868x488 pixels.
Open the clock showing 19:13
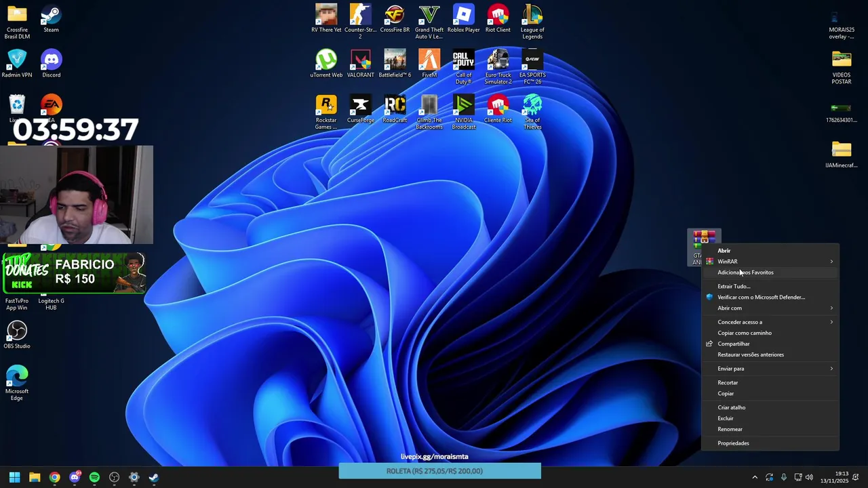pyautogui.click(x=834, y=477)
